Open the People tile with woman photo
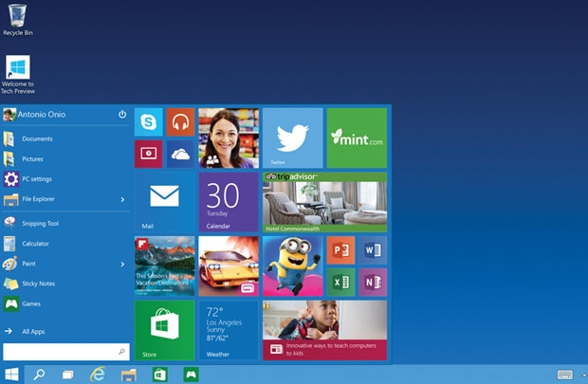The width and height of the screenshot is (588, 384). (x=229, y=138)
